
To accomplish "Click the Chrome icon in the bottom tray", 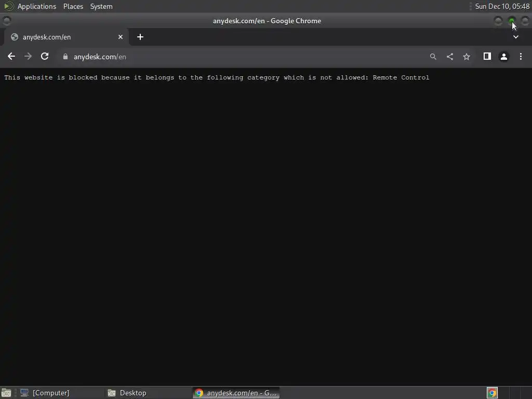I will point(492,393).
